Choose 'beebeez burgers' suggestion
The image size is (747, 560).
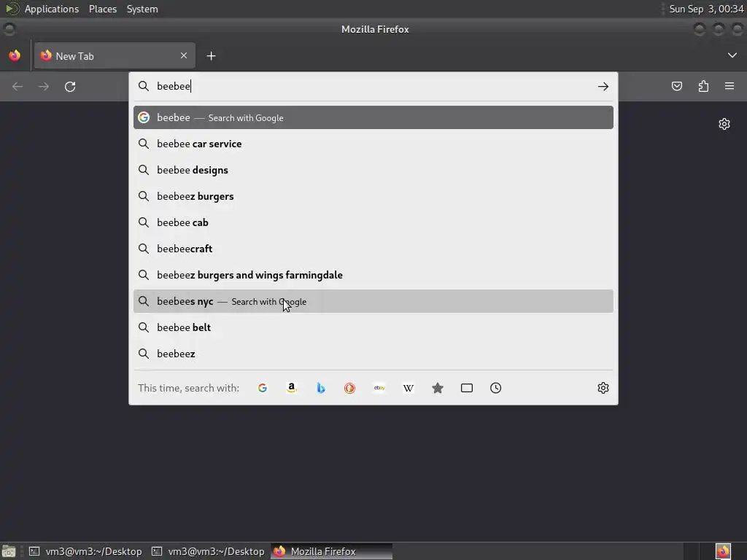[x=373, y=196]
